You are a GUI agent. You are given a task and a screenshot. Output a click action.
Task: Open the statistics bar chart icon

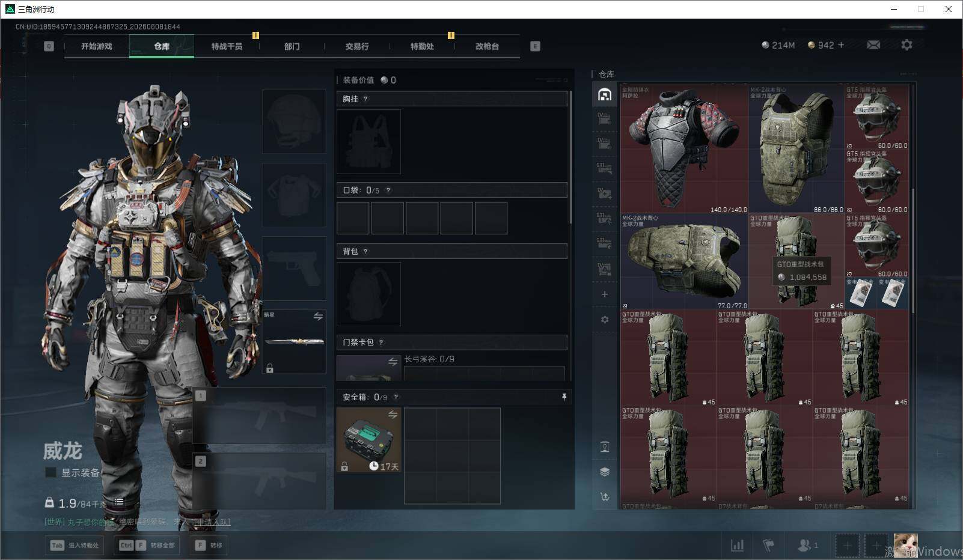click(737, 546)
